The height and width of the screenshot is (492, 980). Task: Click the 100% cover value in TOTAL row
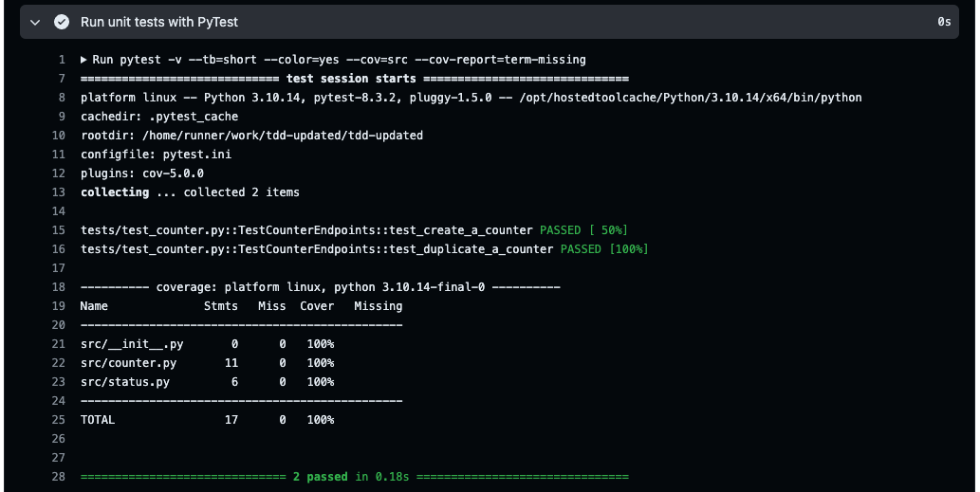pos(321,420)
